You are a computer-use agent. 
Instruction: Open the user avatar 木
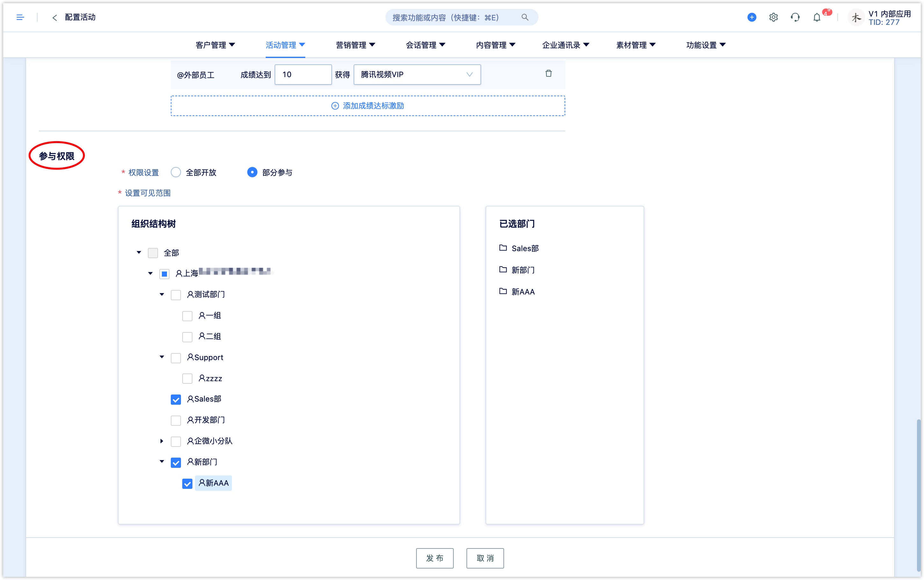[856, 17]
